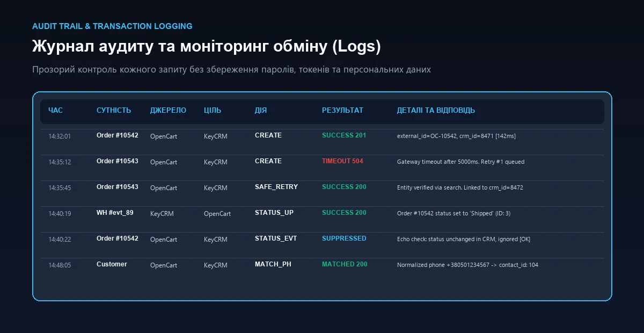This screenshot has height=333, width=644.
Task: Click KeyCRM target in the 14:32:01 row
Action: click(215, 136)
